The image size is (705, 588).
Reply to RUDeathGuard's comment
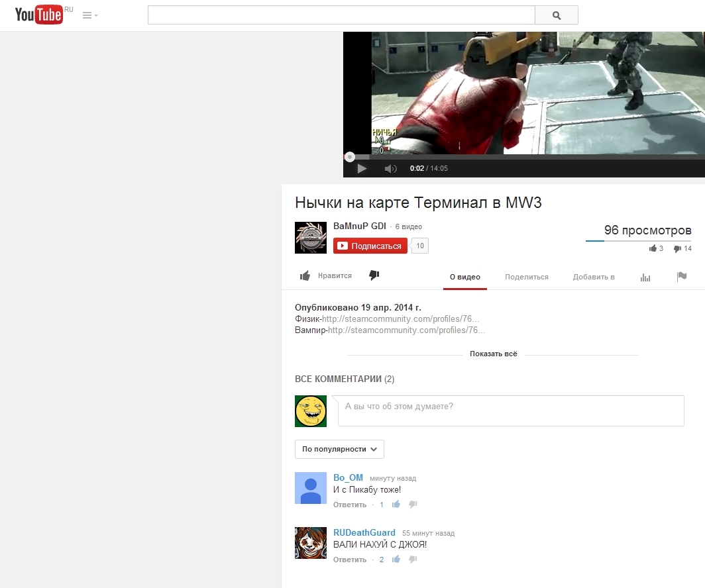[x=350, y=560]
